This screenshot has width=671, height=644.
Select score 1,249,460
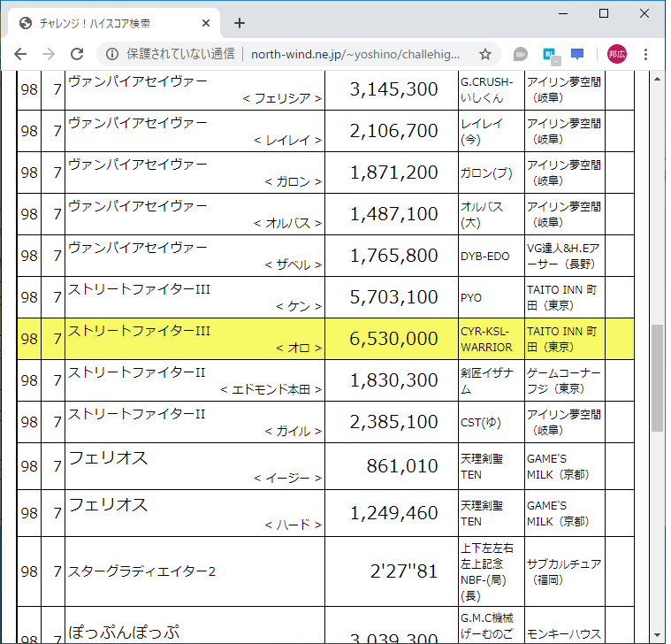point(393,513)
